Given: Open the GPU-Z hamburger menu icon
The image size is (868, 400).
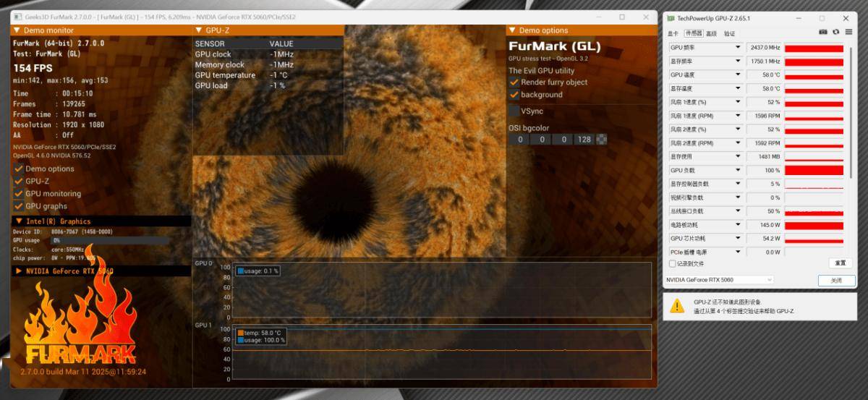Looking at the screenshot, I should (x=847, y=33).
